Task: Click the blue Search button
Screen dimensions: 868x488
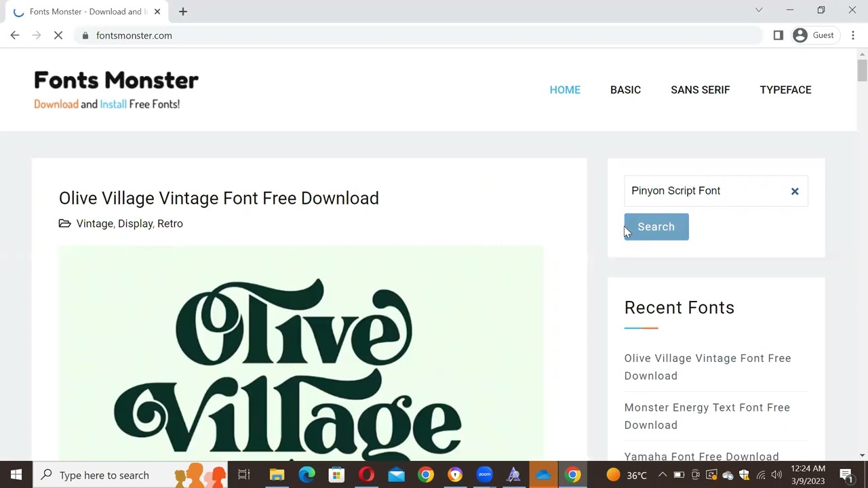Action: pyautogui.click(x=656, y=226)
